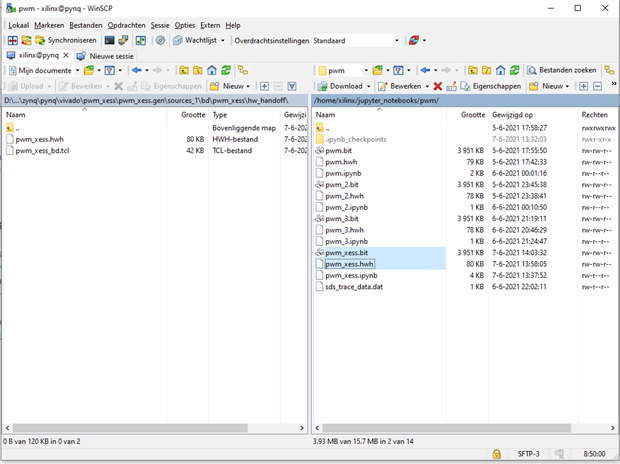
Task: Go to the local home folder
Action: click(x=212, y=71)
